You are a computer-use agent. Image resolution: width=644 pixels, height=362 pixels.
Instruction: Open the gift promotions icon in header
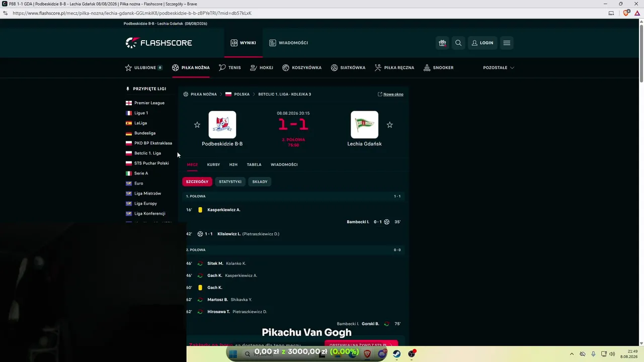pos(442,43)
